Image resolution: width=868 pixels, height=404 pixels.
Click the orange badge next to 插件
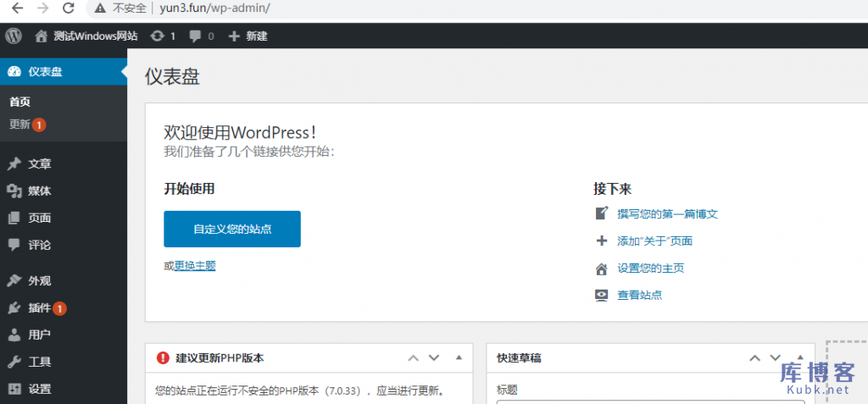tap(60, 308)
